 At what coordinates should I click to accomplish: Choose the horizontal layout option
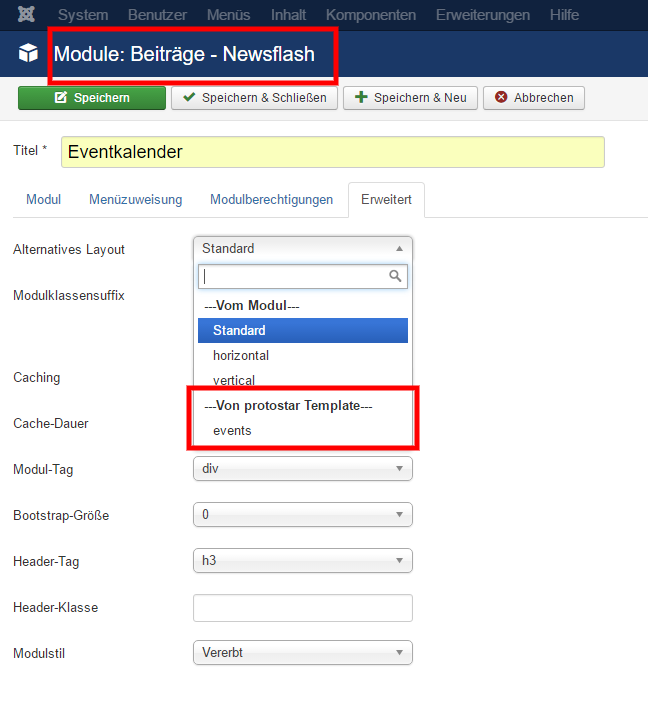point(241,355)
